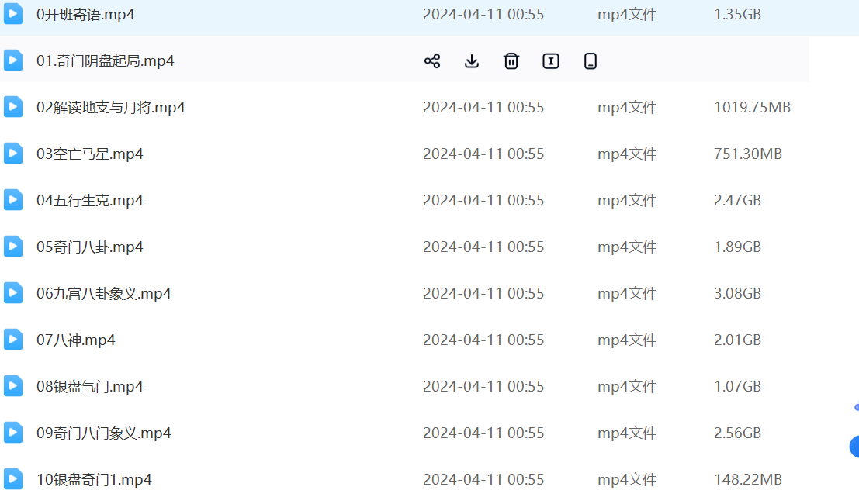Click the blue floating button at right edge
Screen dimensions: 859x504
(854, 447)
